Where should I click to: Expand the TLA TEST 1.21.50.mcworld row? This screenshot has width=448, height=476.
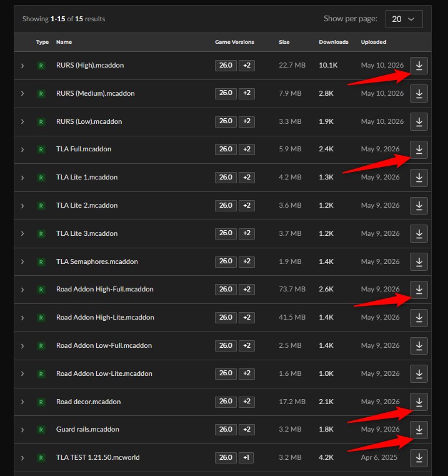[x=22, y=458]
